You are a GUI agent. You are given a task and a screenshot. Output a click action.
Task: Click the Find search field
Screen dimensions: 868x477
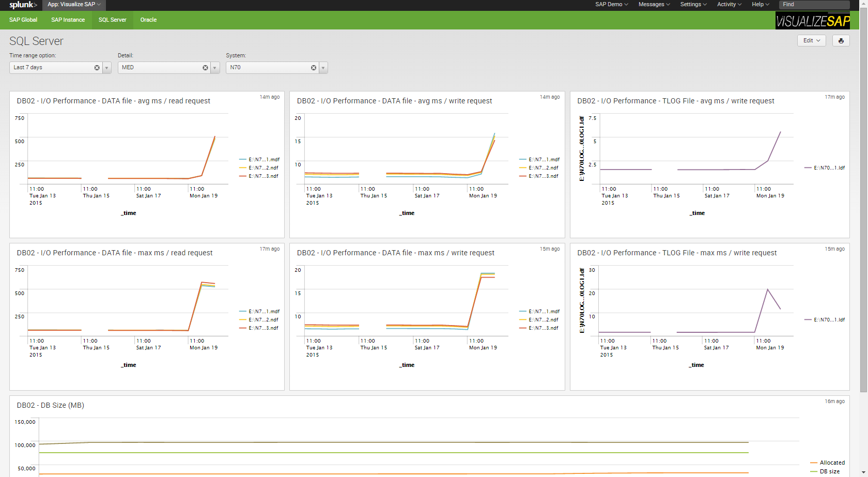814,5
